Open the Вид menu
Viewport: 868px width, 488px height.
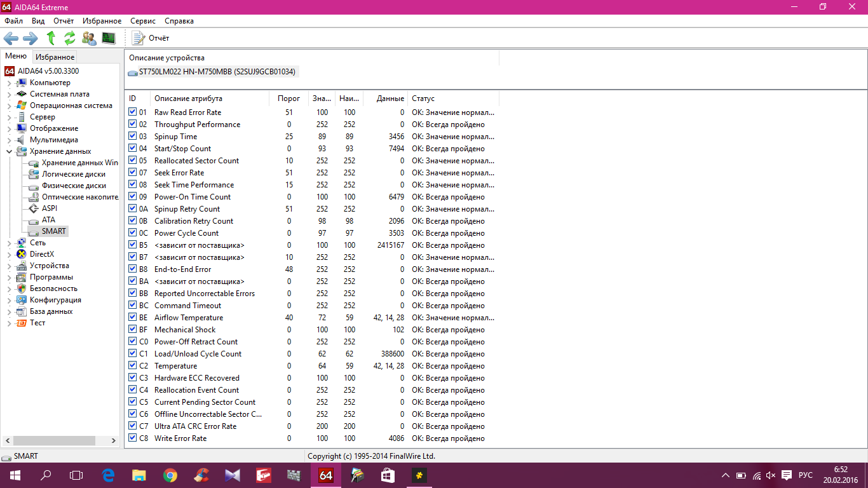[38, 21]
